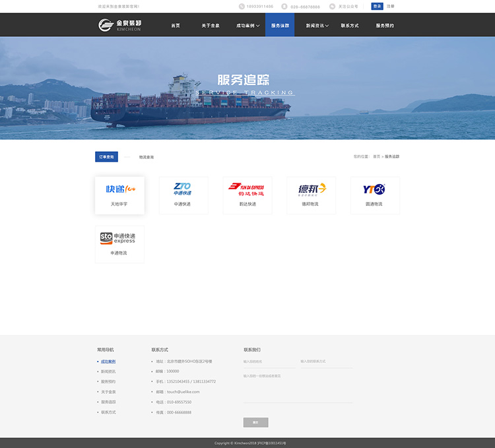This screenshot has height=448, width=495.
Task: Expand the 新闻资讯 dropdown menu
Action: [x=317, y=26]
